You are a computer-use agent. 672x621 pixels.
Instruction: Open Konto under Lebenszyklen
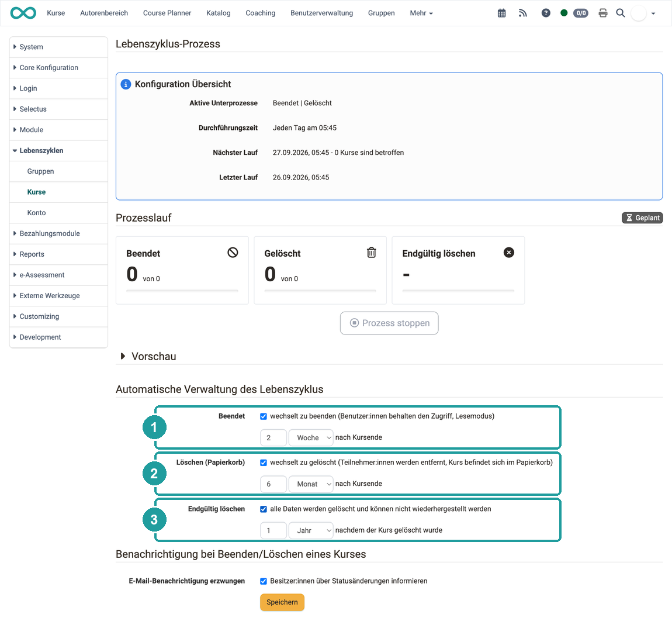click(58, 213)
